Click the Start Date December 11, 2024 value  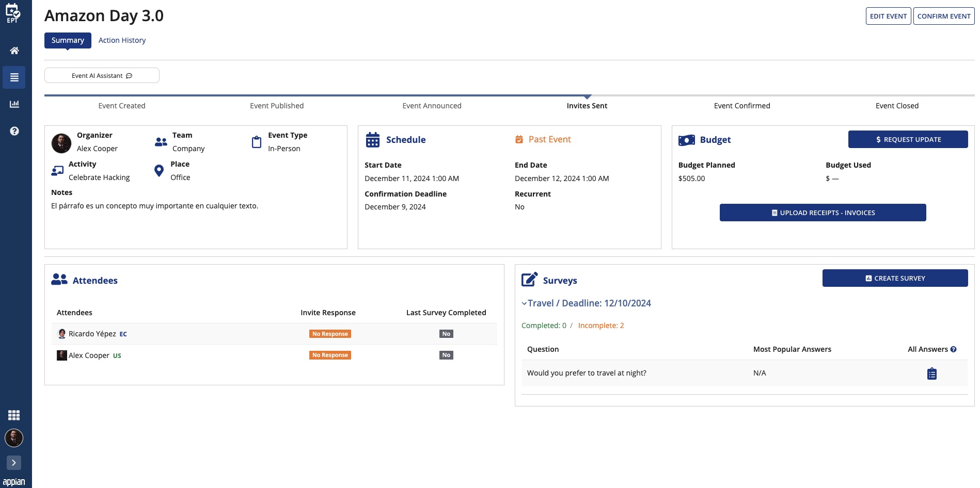[412, 178]
